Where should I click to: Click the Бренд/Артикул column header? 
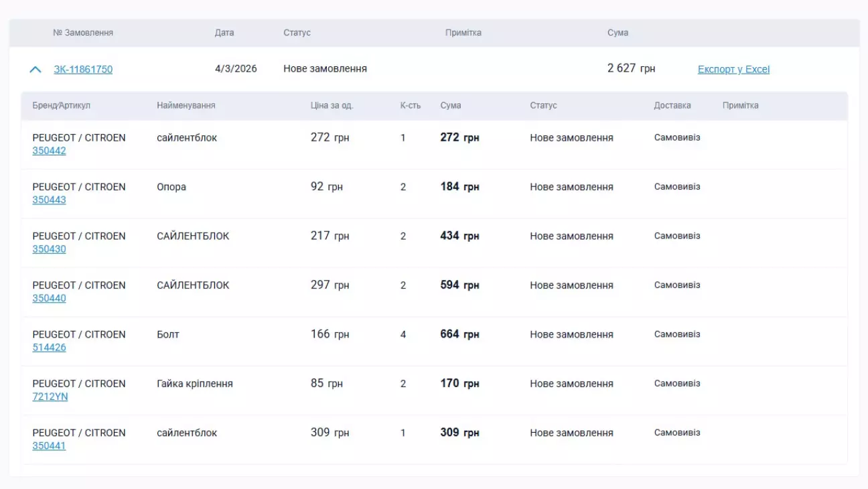point(61,106)
